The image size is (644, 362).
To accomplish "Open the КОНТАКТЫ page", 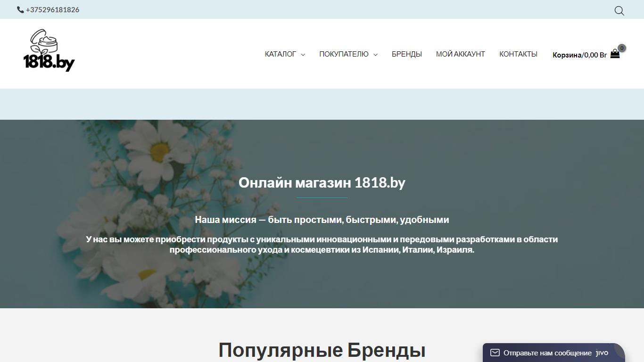I will click(x=519, y=54).
